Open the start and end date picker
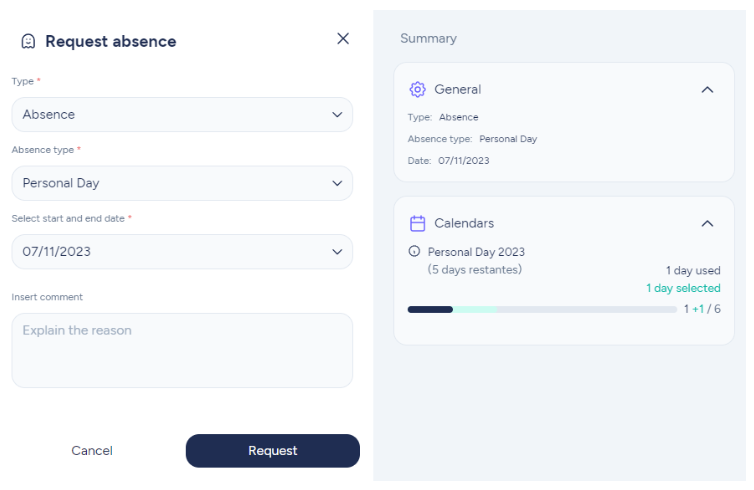 (182, 251)
